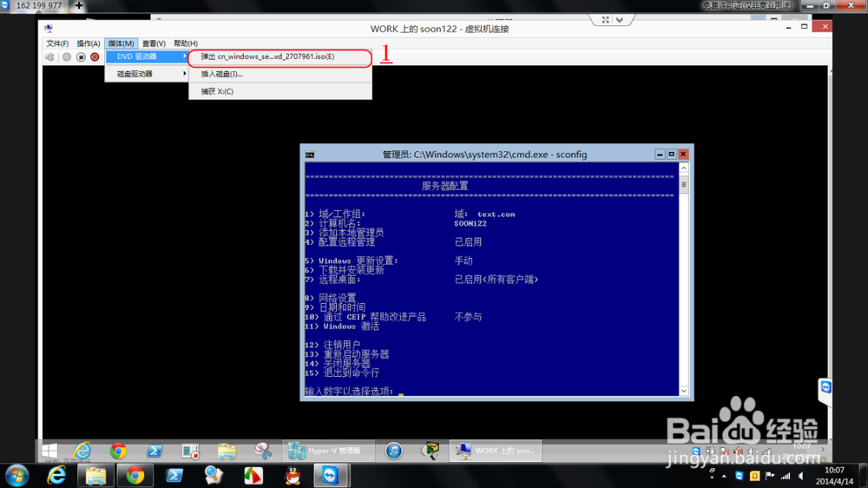
Task: Click the computer name SOON122
Action: click(470, 224)
